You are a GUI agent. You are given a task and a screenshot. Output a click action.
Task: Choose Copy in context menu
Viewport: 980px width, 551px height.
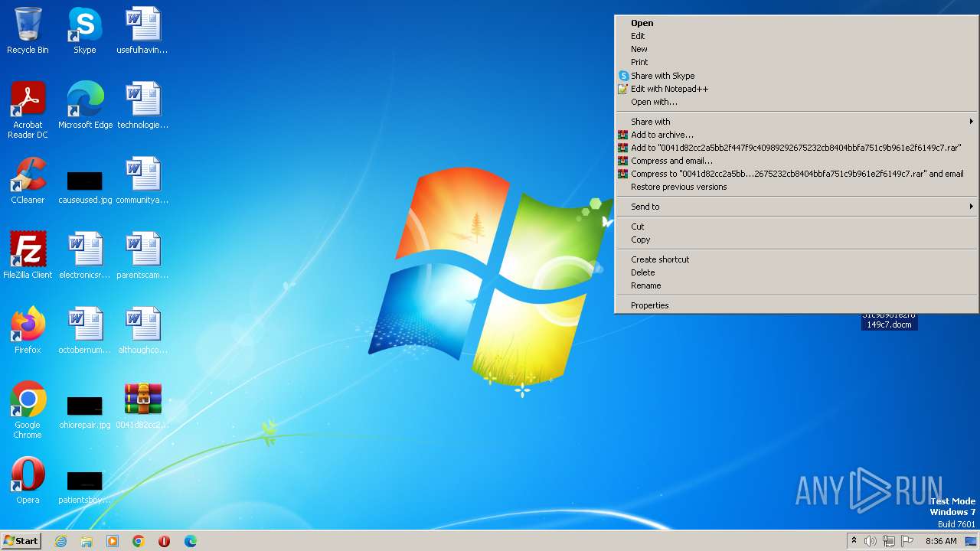(796, 240)
